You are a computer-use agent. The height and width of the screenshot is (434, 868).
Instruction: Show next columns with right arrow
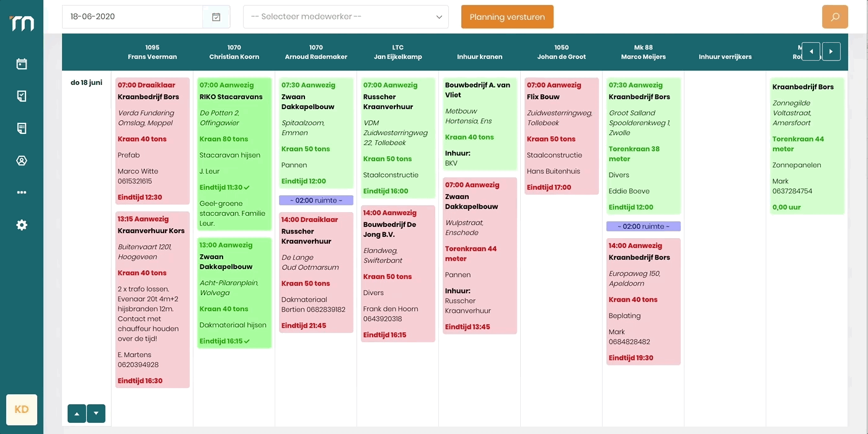click(x=831, y=51)
